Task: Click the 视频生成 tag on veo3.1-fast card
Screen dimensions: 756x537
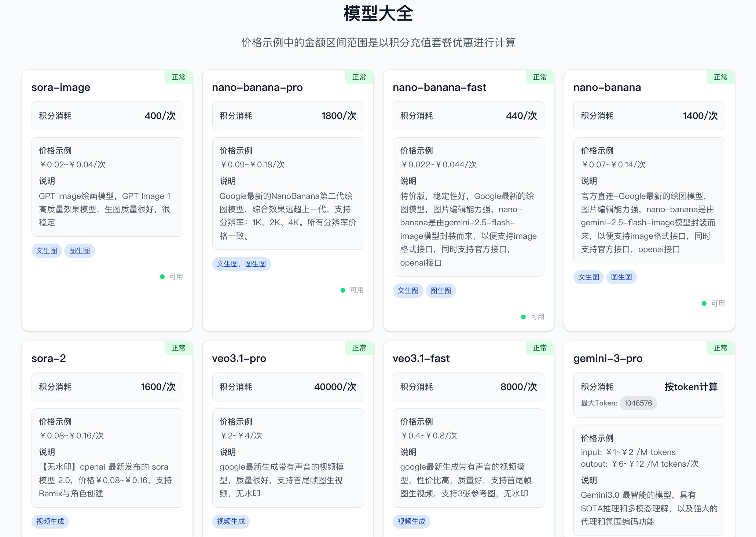Action: (411, 522)
